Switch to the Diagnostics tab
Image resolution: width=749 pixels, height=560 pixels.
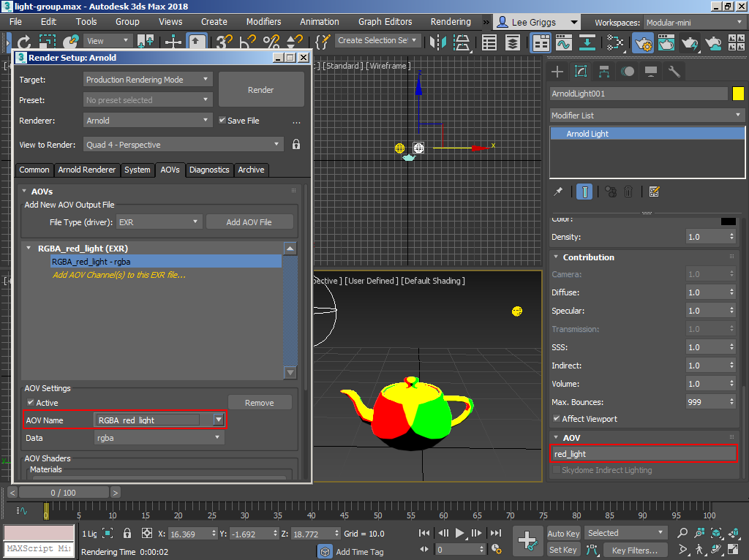(209, 170)
